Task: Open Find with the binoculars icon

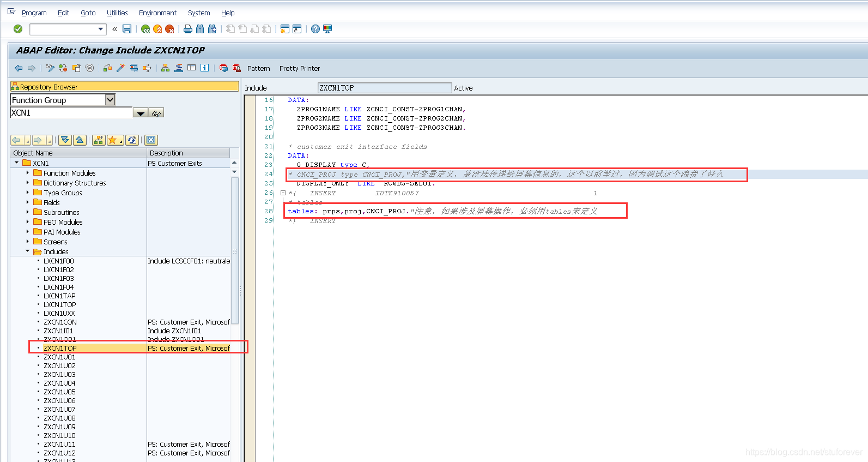Action: [x=200, y=29]
